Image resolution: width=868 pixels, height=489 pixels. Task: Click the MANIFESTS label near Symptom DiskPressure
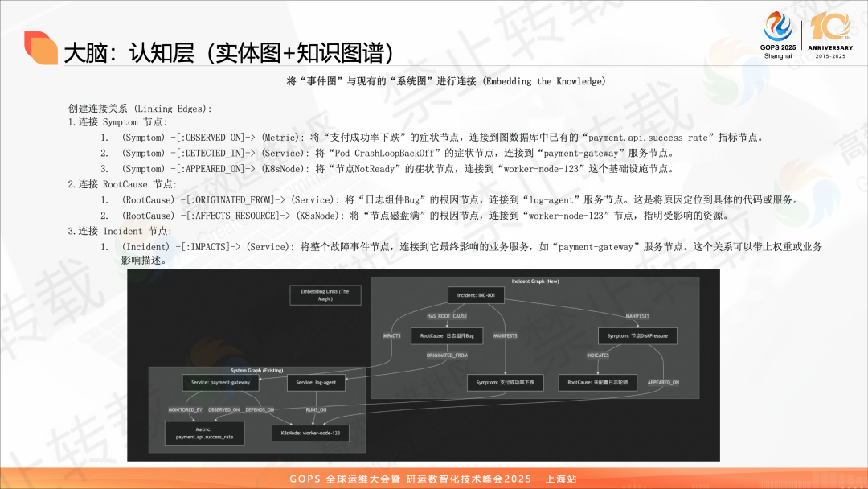pyautogui.click(x=637, y=316)
